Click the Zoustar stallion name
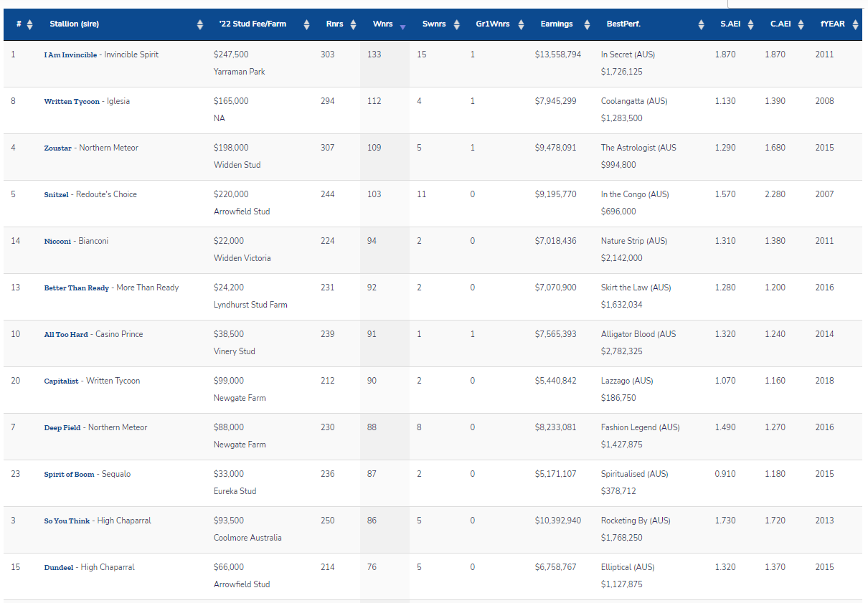Image resolution: width=868 pixels, height=603 pixels. (57, 148)
